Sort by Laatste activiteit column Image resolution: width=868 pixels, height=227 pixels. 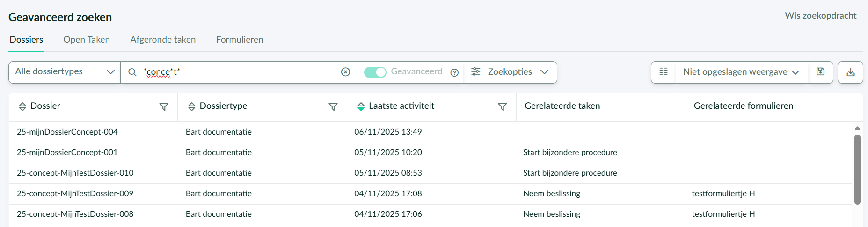(x=361, y=106)
